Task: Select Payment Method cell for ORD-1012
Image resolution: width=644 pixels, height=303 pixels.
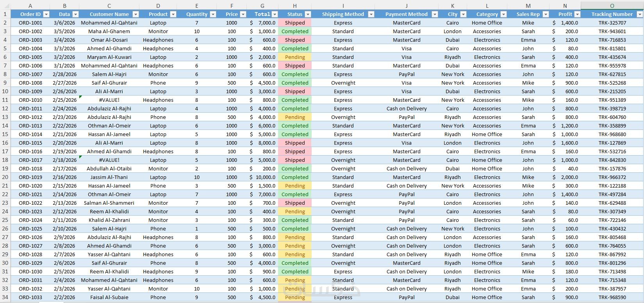Action: [x=407, y=117]
